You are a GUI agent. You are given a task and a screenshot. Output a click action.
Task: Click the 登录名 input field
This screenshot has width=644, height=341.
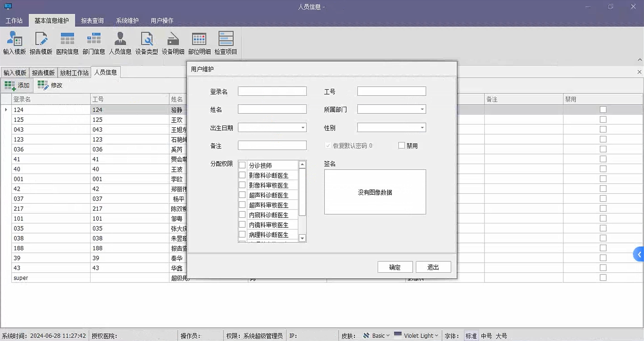point(272,91)
